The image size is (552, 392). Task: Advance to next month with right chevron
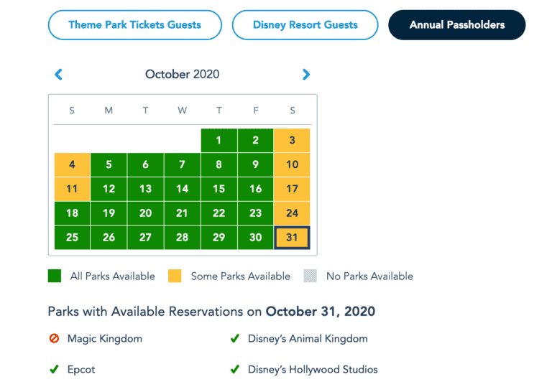coord(306,75)
